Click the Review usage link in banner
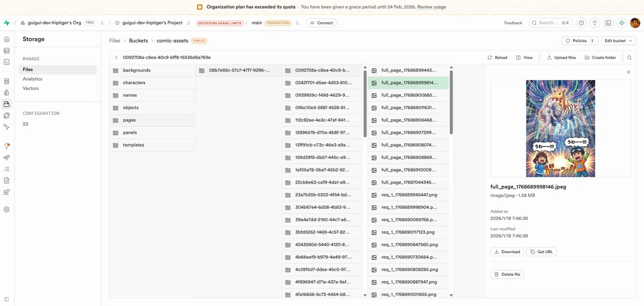 pos(431,7)
